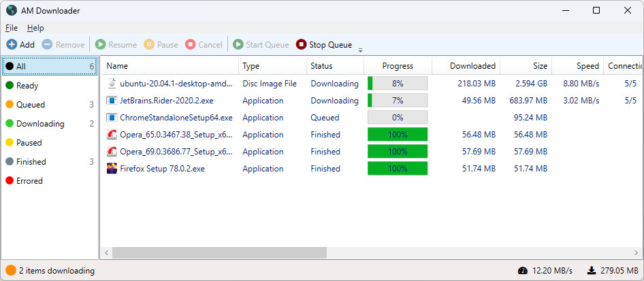Click the JetBrains.Rider file icon
This screenshot has width=644, height=281.
[x=112, y=101]
